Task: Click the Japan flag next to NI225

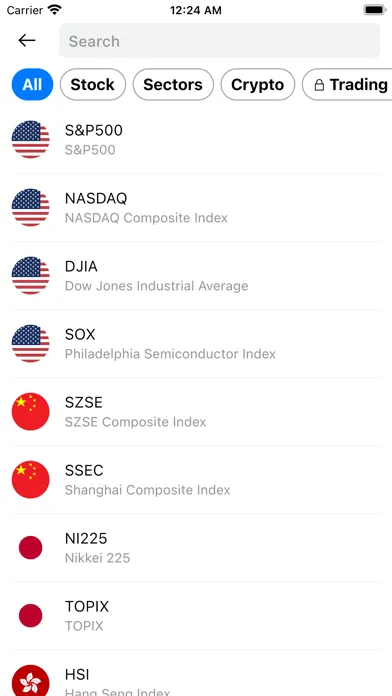Action: point(31,548)
